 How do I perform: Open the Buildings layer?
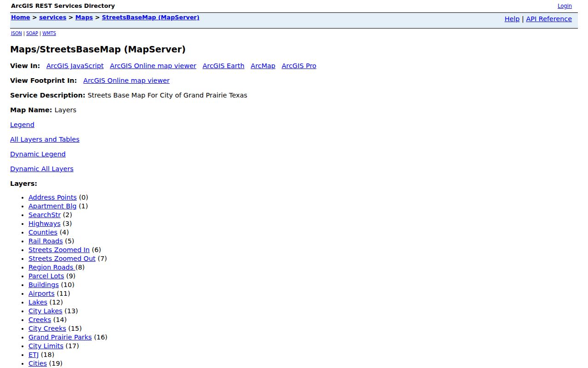[44, 285]
